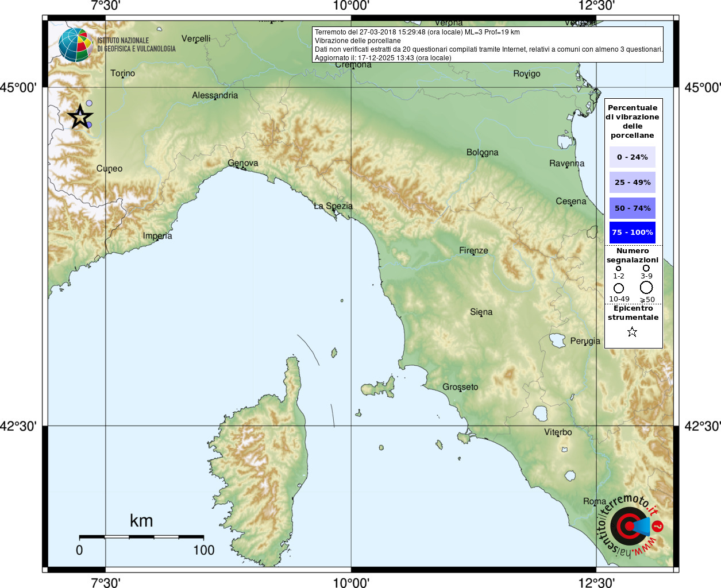Click the Istituto Nazionale di Geofisica text
This screenshot has height=588, width=721.
point(136,45)
